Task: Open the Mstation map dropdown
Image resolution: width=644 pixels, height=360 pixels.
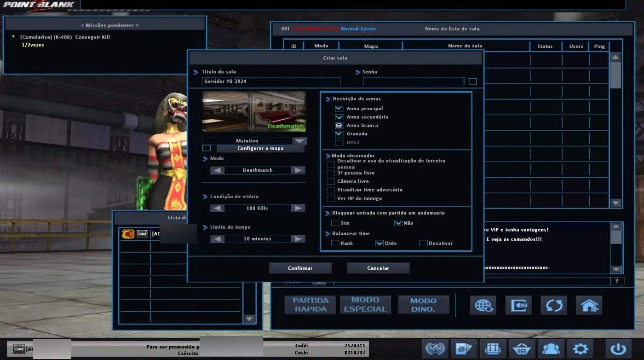Action: 300,141
